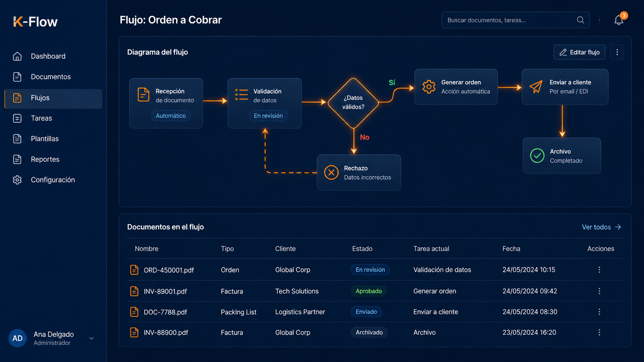The width and height of the screenshot is (644, 362).
Task: Click the Logistics Partner client cell
Action: pyautogui.click(x=300, y=312)
